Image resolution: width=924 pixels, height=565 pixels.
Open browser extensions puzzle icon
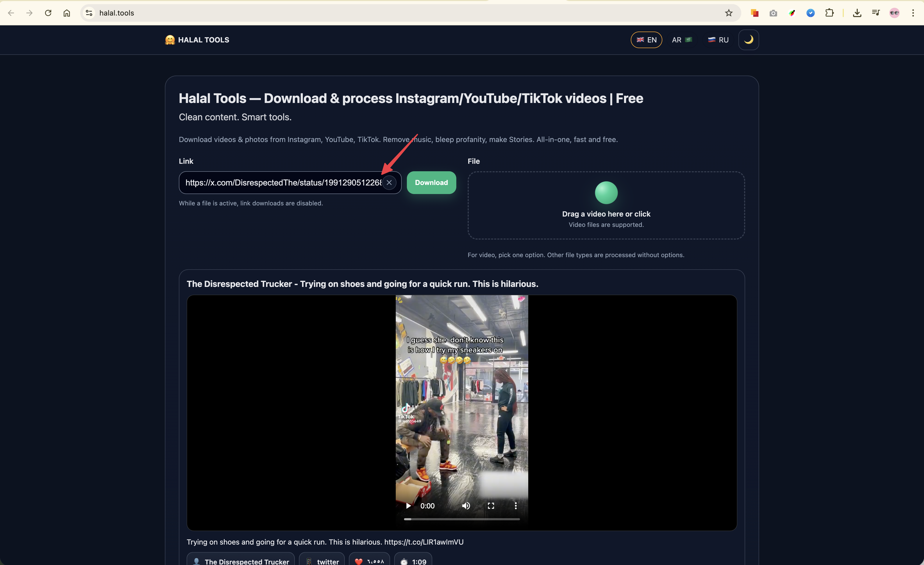[x=829, y=13]
